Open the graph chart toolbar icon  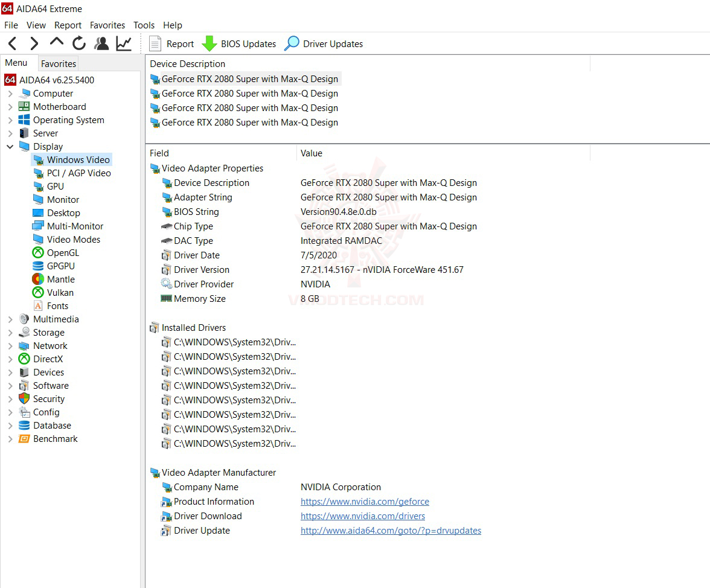(124, 43)
